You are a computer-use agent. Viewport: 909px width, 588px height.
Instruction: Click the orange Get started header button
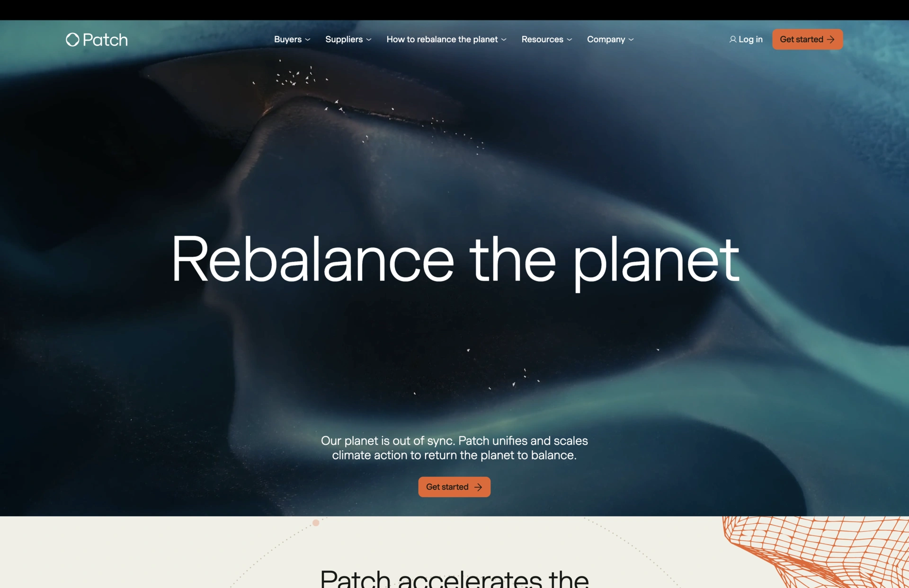coord(807,39)
